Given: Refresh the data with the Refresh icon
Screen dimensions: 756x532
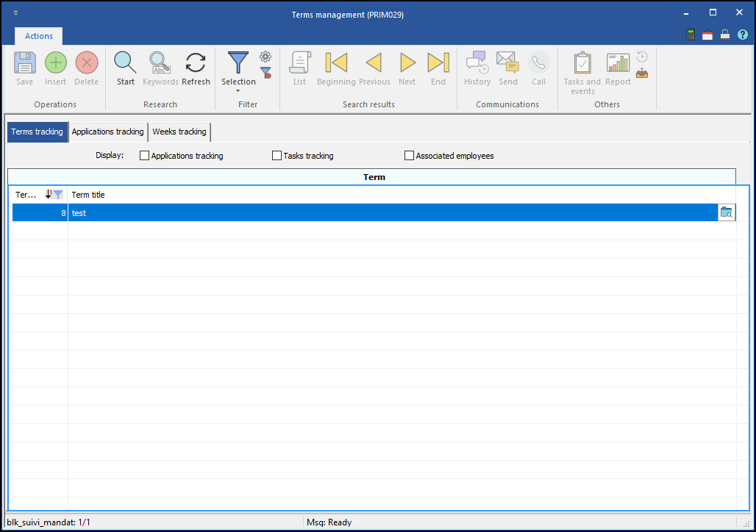Looking at the screenshot, I should (x=196, y=62).
